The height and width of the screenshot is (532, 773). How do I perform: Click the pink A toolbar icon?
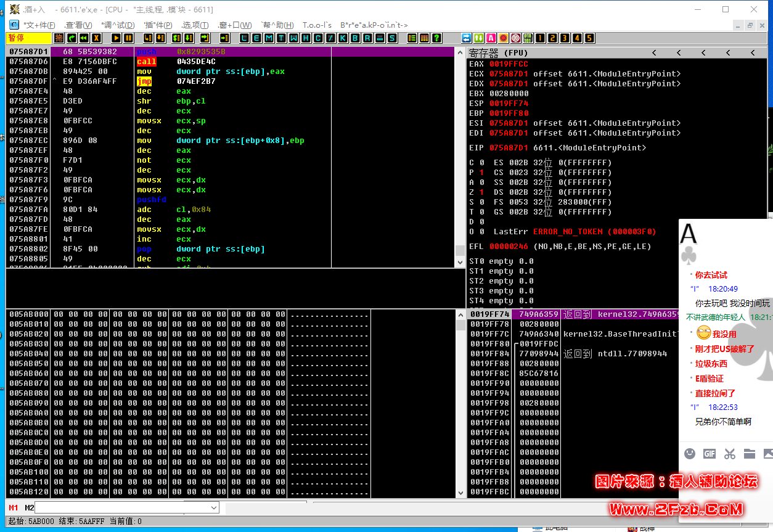[491, 38]
